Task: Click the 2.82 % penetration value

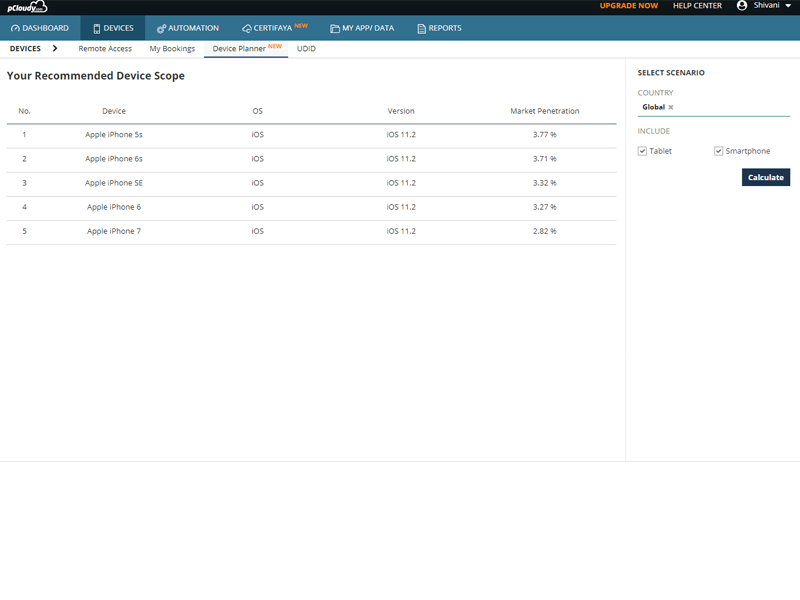Action: point(544,231)
